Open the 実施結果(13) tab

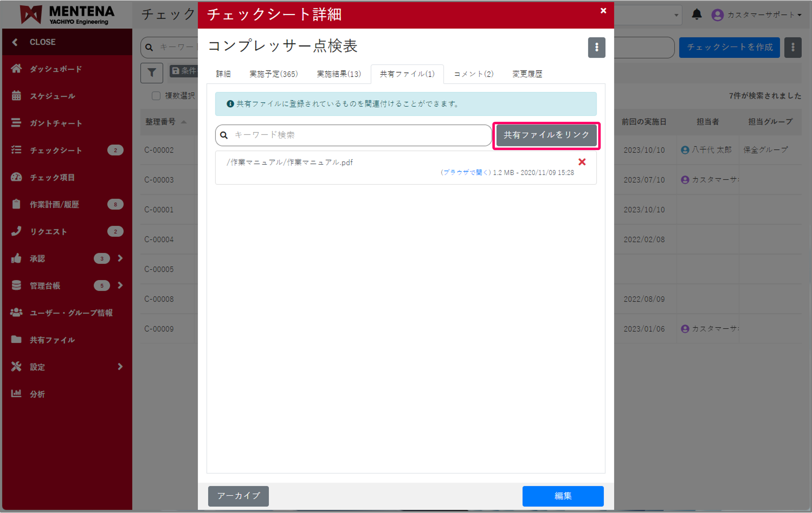tap(338, 74)
